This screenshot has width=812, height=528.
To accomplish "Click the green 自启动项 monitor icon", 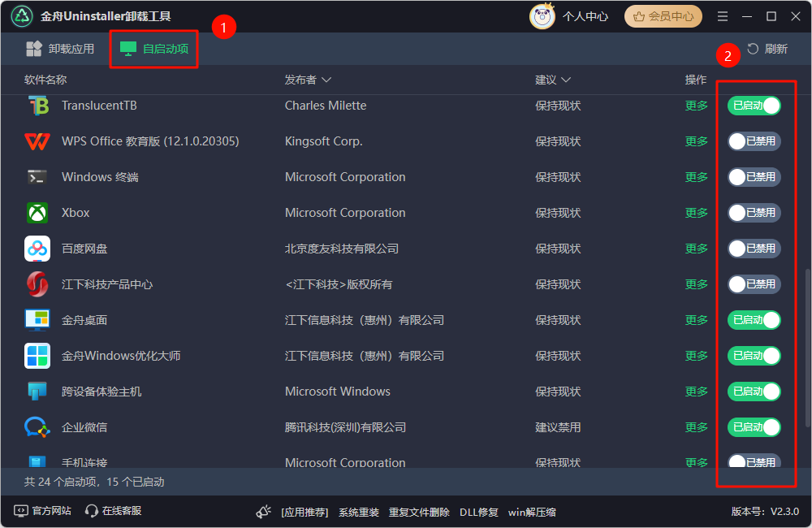I will click(x=128, y=49).
